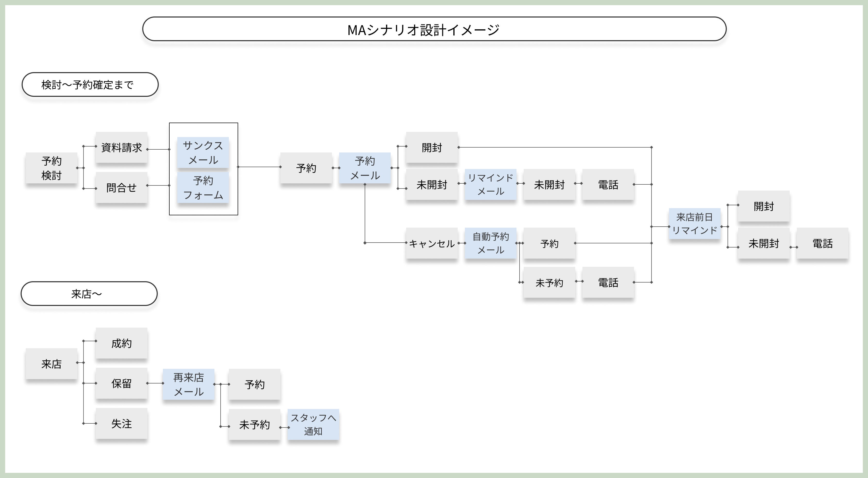Click the 予約検討 start node
The height and width of the screenshot is (478, 868).
tap(52, 168)
